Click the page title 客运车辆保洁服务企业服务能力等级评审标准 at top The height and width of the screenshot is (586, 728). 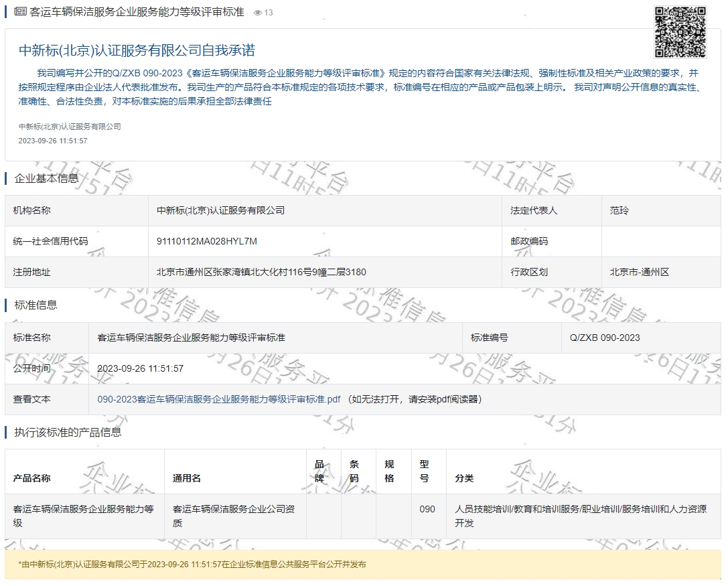pos(137,12)
